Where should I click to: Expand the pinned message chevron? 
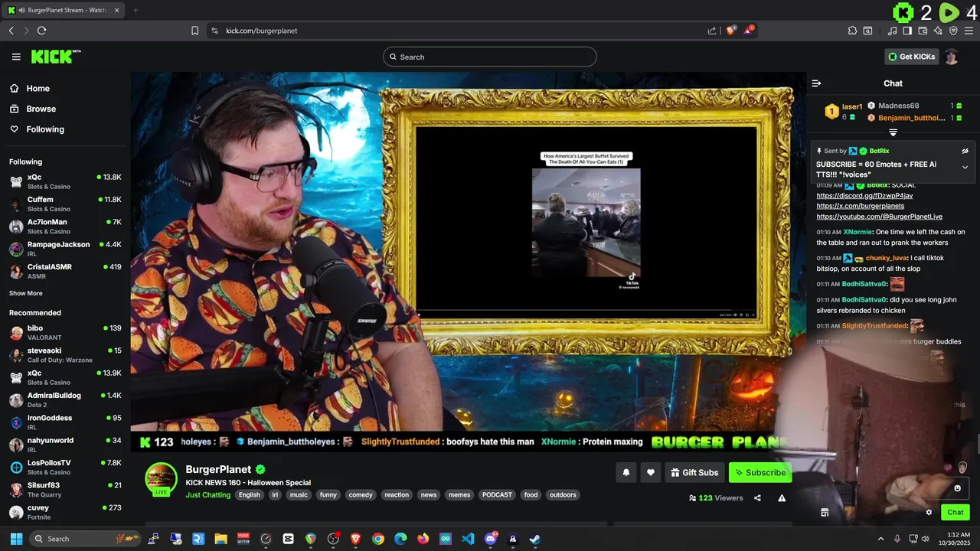tap(965, 167)
